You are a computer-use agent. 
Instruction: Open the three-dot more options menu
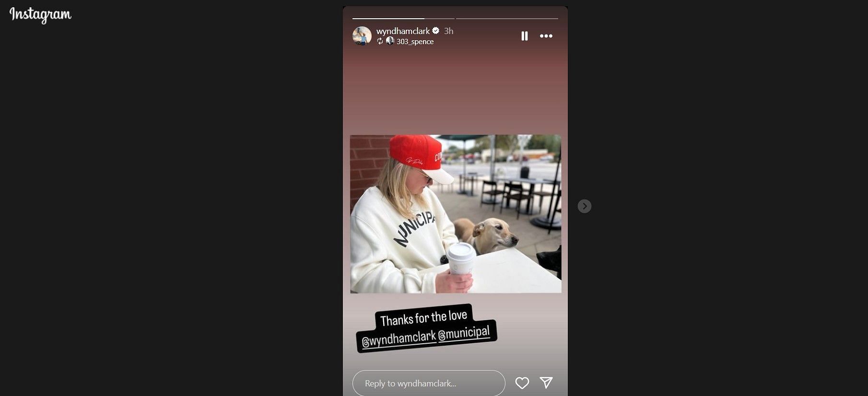[546, 36]
